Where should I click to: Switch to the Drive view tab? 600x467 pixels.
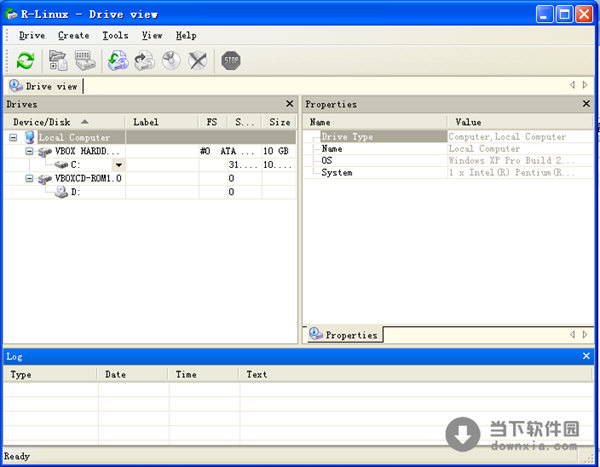pos(44,86)
